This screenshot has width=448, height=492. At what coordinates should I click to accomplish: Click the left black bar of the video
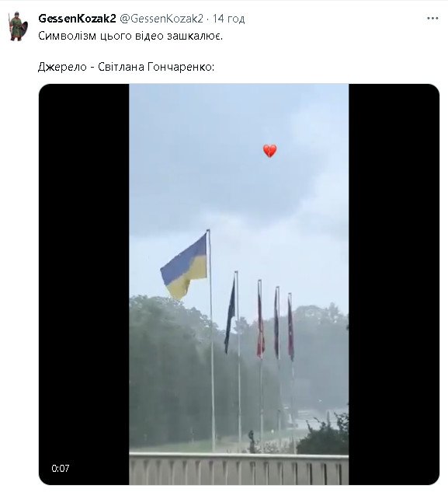[84, 284]
